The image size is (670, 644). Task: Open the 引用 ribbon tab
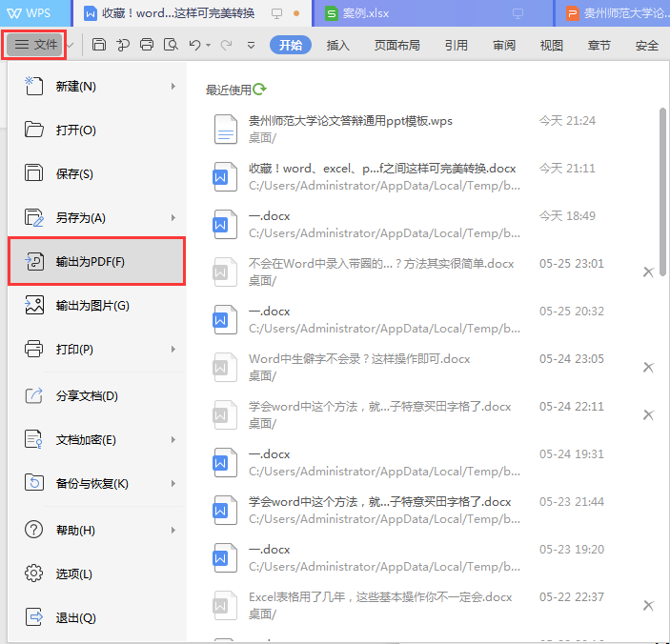click(456, 45)
